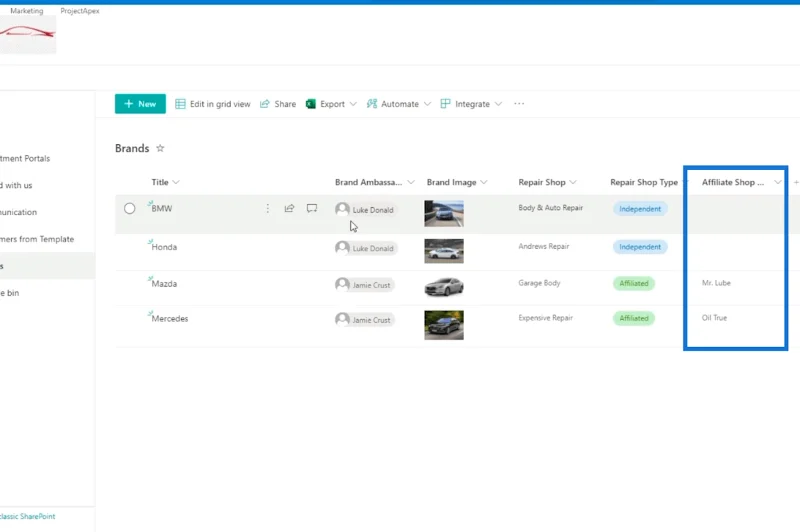800x532 pixels.
Task: Open Edit in grid view
Action: point(213,104)
